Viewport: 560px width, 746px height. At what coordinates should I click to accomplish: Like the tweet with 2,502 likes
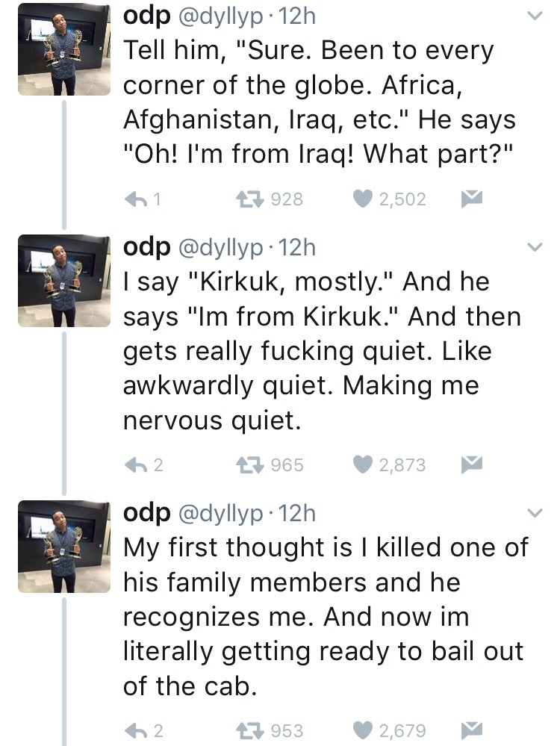[x=362, y=199]
